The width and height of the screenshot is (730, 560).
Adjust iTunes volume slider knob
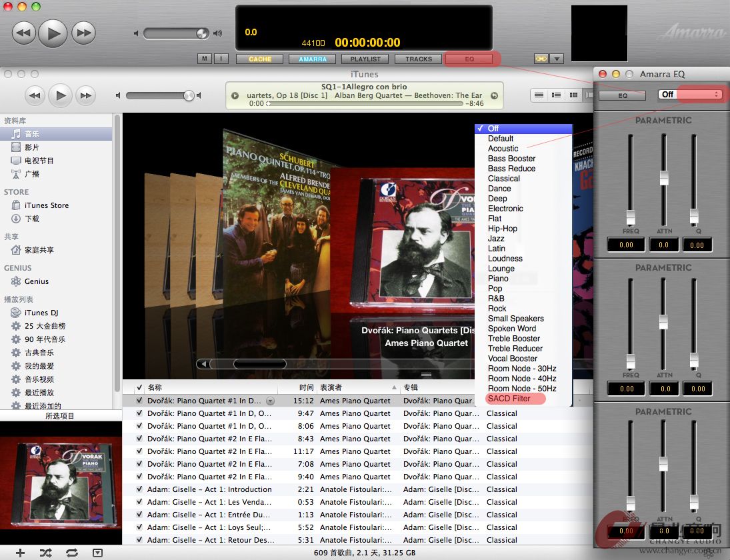[189, 95]
